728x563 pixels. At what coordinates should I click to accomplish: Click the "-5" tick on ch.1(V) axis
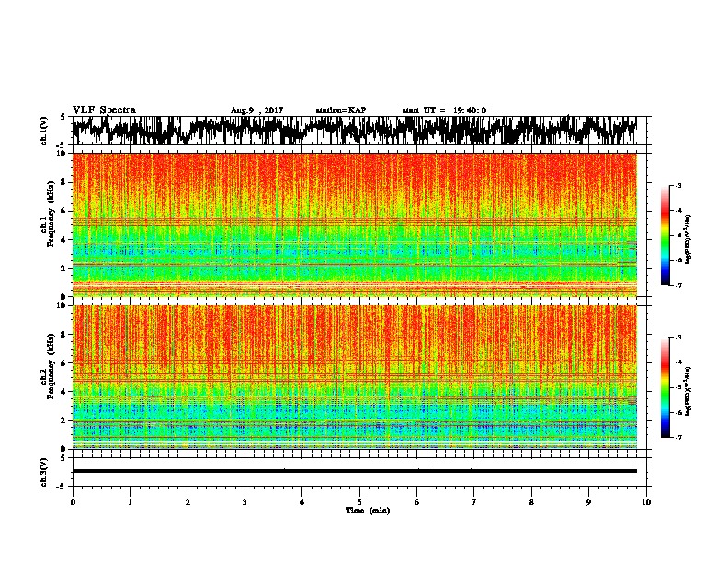[x=62, y=145]
